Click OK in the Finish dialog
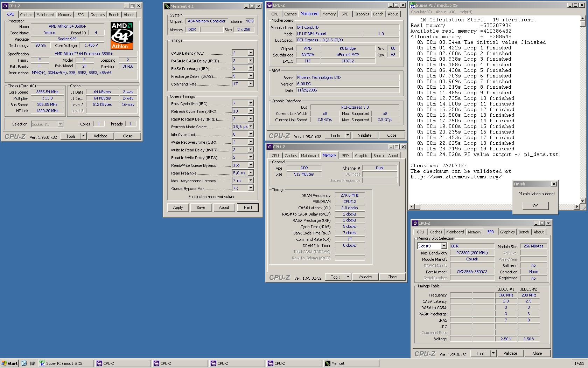588x368 pixels. click(x=535, y=206)
